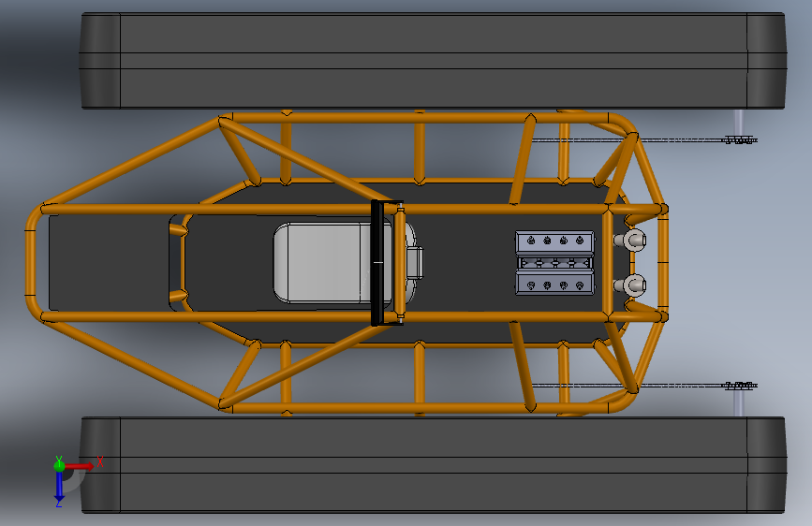812x526 pixels.
Task: Select the upper dark track body
Action: (x=433, y=61)
